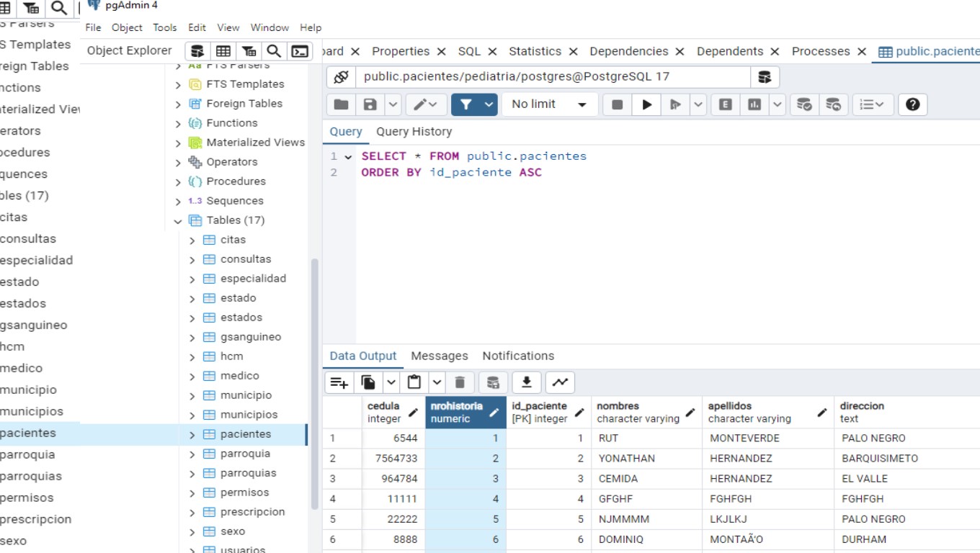Fold the SQL code at line 1

coord(348,156)
